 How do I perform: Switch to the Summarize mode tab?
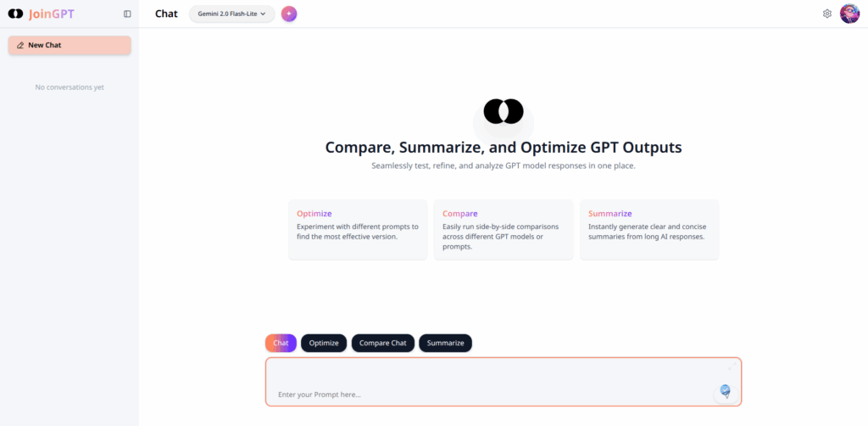tap(445, 343)
